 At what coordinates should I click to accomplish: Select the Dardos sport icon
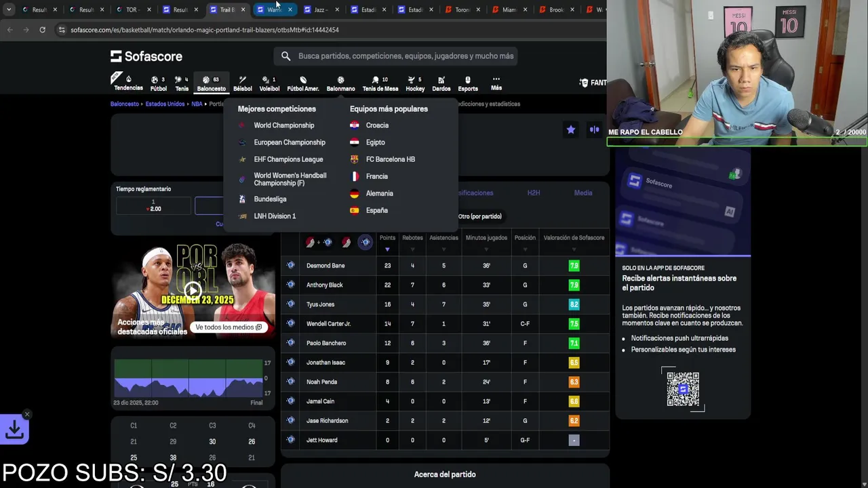click(x=441, y=83)
